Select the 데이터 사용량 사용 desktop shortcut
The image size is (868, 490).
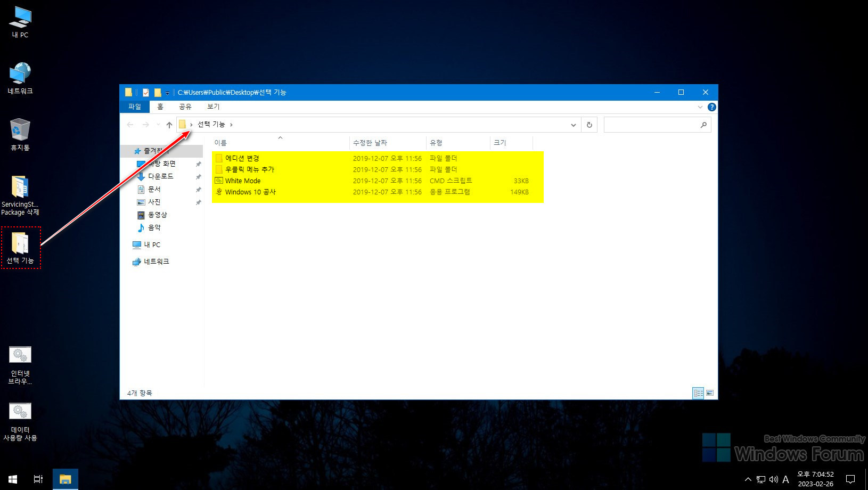pos(20,422)
